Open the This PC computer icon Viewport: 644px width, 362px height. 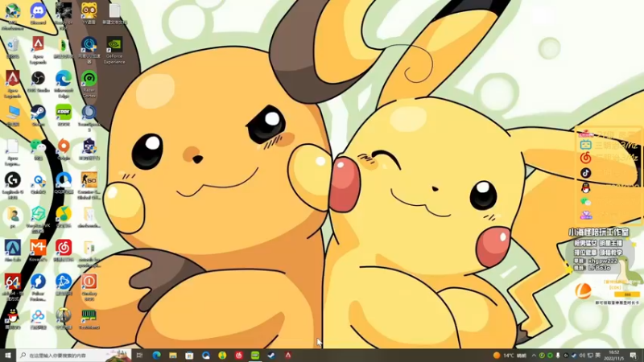[13, 116]
